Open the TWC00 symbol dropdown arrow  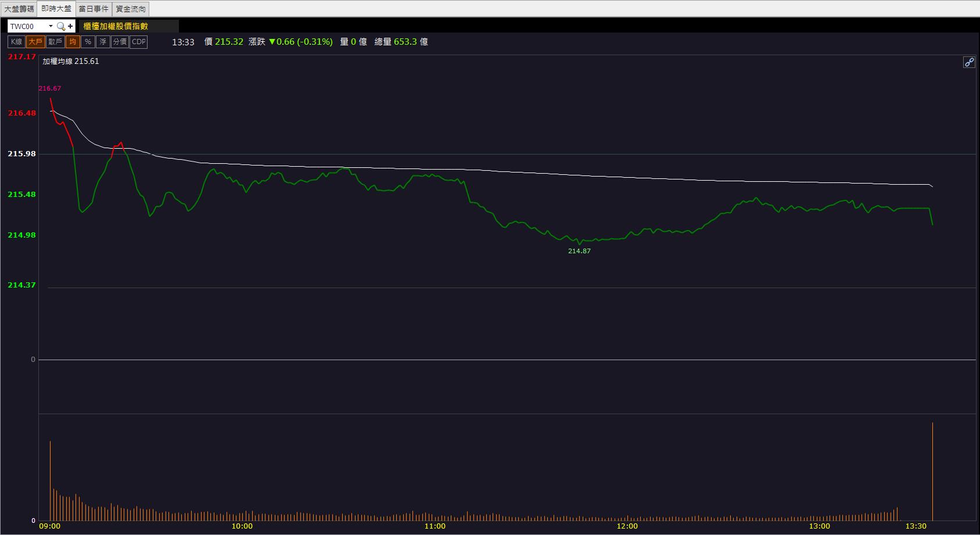tap(51, 26)
